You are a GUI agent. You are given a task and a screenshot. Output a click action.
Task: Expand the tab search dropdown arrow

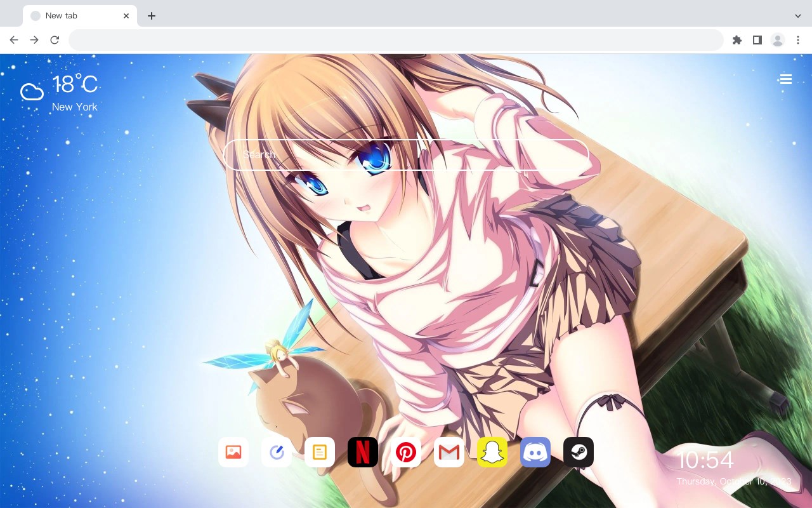click(797, 16)
